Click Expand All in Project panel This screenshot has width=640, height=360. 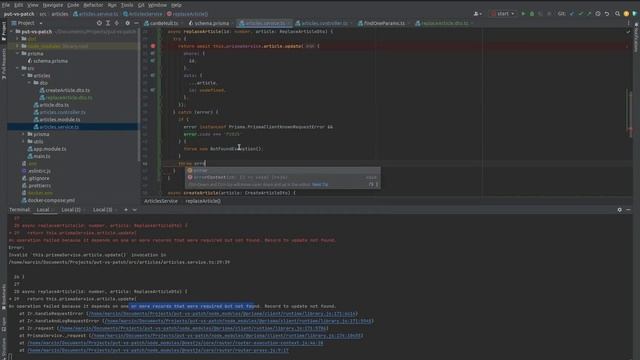click(108, 23)
